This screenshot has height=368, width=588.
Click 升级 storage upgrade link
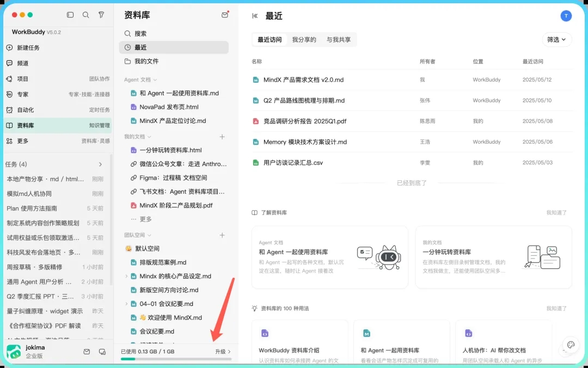(223, 352)
